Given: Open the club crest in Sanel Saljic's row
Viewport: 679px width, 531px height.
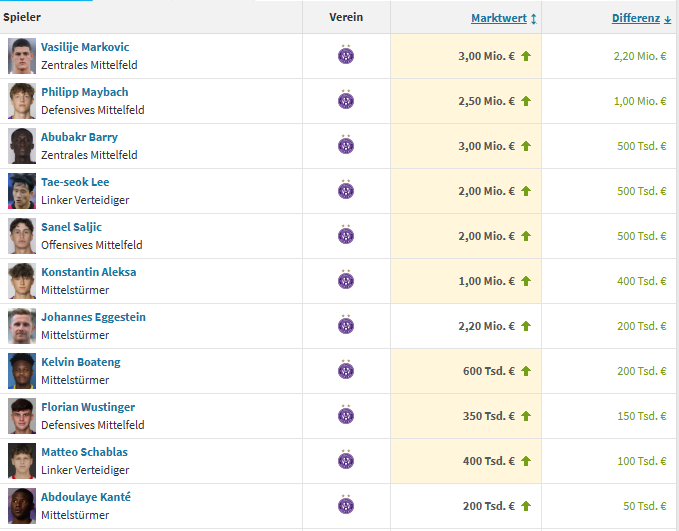Looking at the screenshot, I should [x=346, y=235].
